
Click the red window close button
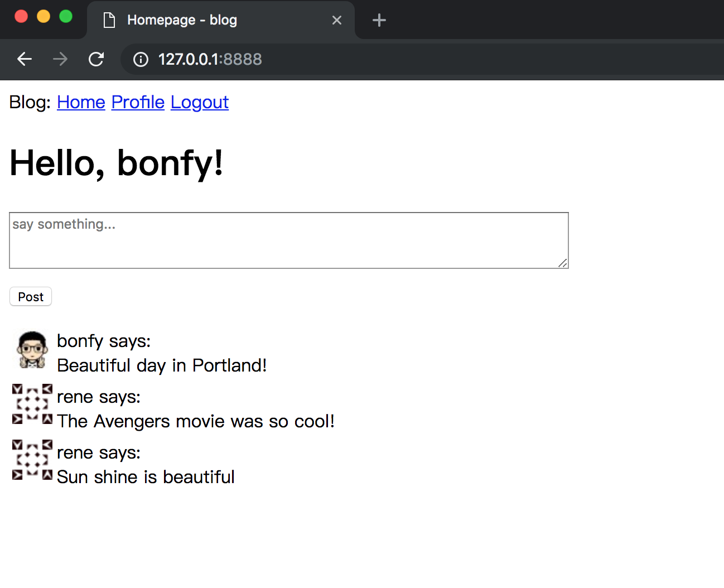(21, 17)
